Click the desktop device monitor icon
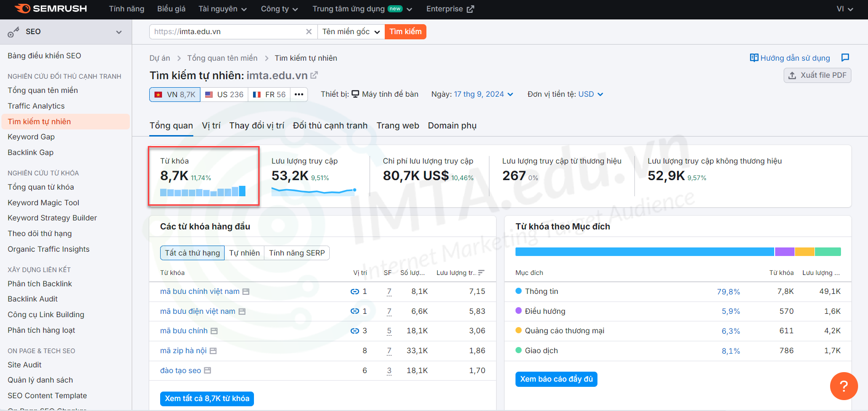 pyautogui.click(x=355, y=94)
